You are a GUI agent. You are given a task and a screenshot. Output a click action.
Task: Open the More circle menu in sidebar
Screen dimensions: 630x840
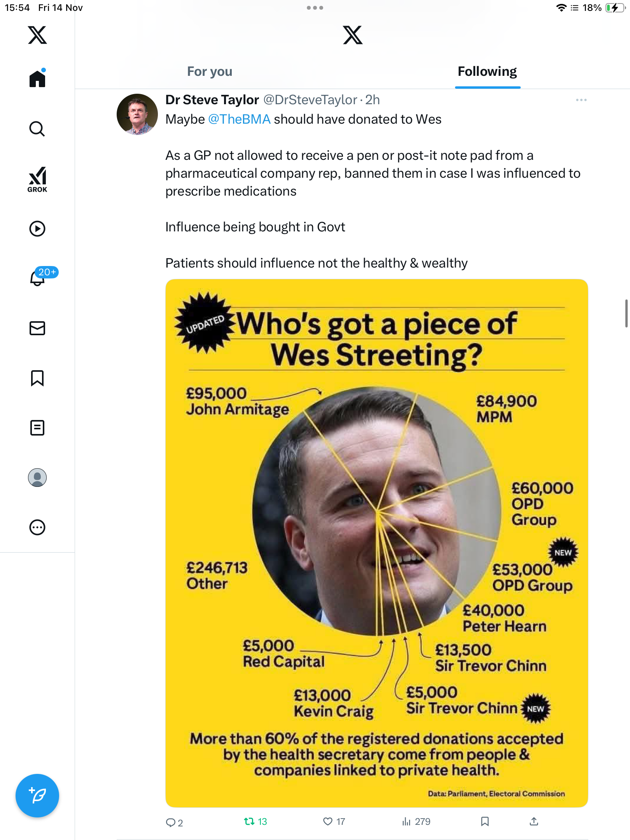[x=37, y=527]
